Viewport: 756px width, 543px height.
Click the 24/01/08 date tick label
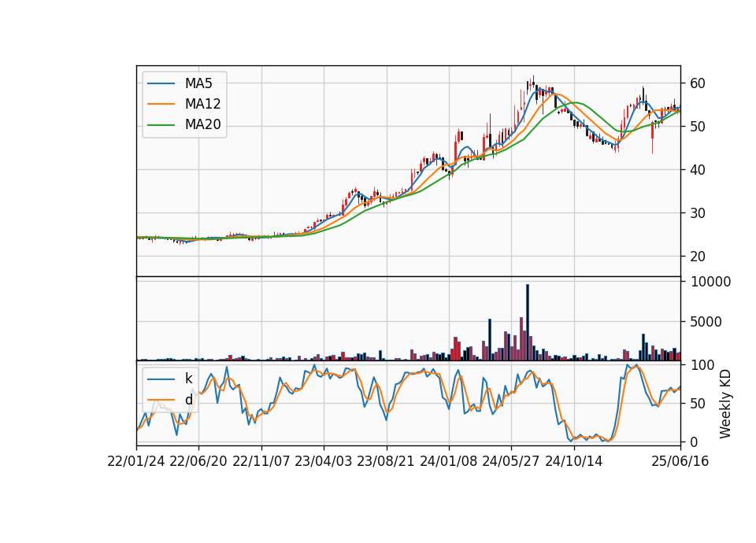click(x=449, y=462)
